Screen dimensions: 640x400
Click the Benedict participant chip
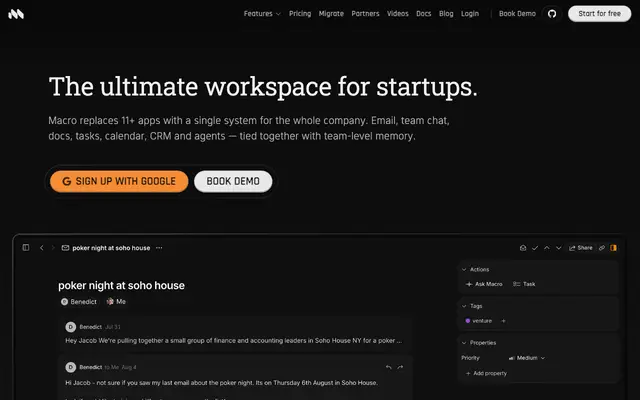coord(79,302)
